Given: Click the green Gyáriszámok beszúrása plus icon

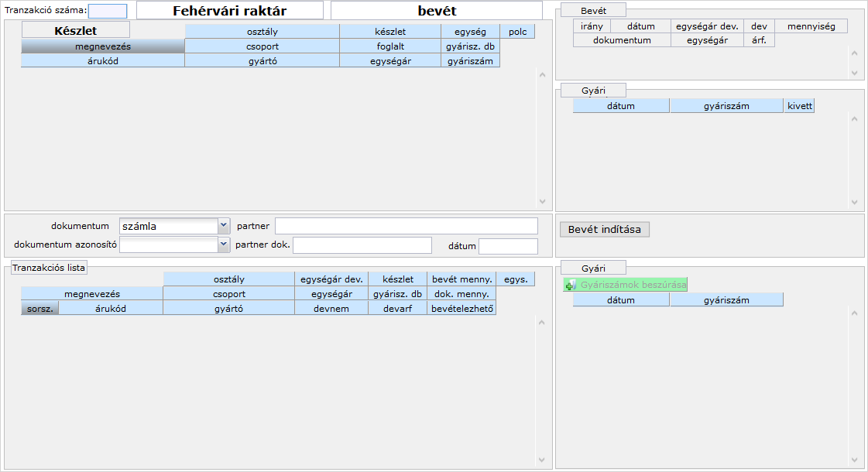Looking at the screenshot, I should (571, 286).
